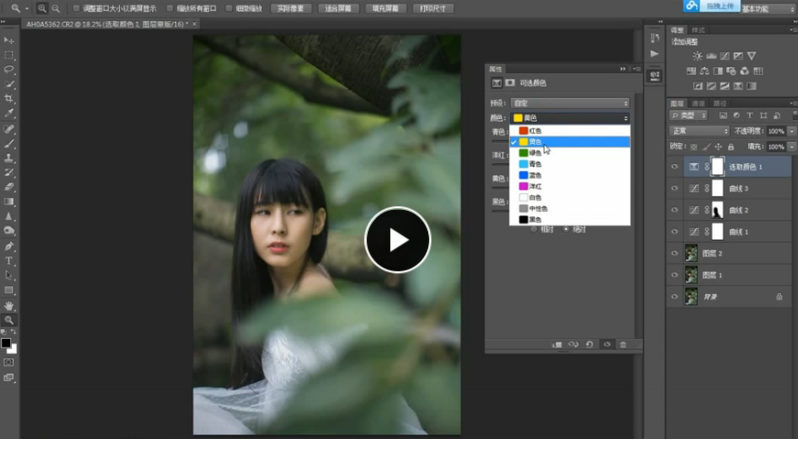798x462 pixels.
Task: Select the Lasso tool
Action: pos(9,69)
